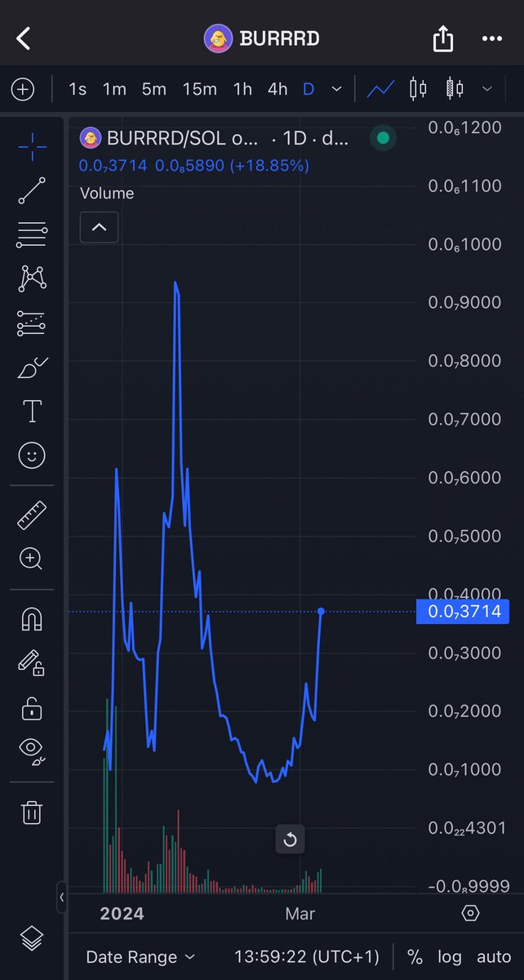Select the 1s timeframe
Screen dimensions: 524x980
pyautogui.click(x=78, y=89)
